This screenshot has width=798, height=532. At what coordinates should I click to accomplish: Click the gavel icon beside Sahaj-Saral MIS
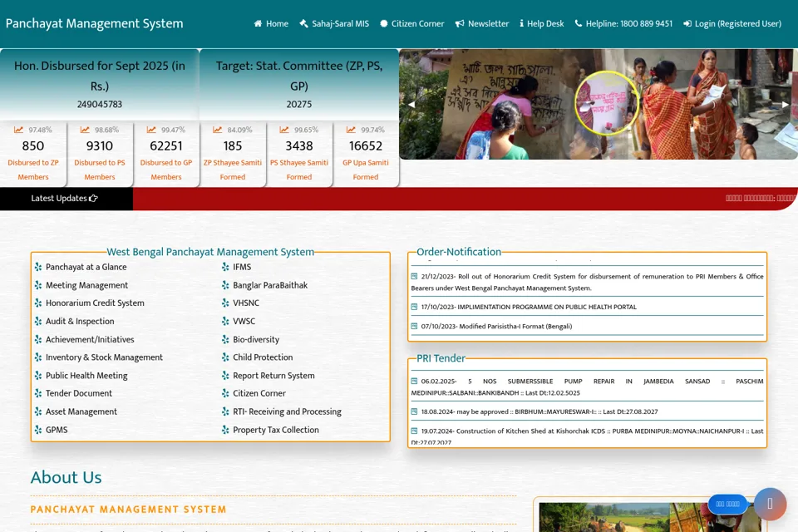click(304, 23)
